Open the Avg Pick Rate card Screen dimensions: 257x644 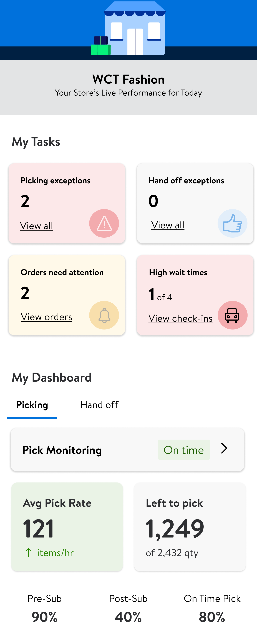[67, 526]
